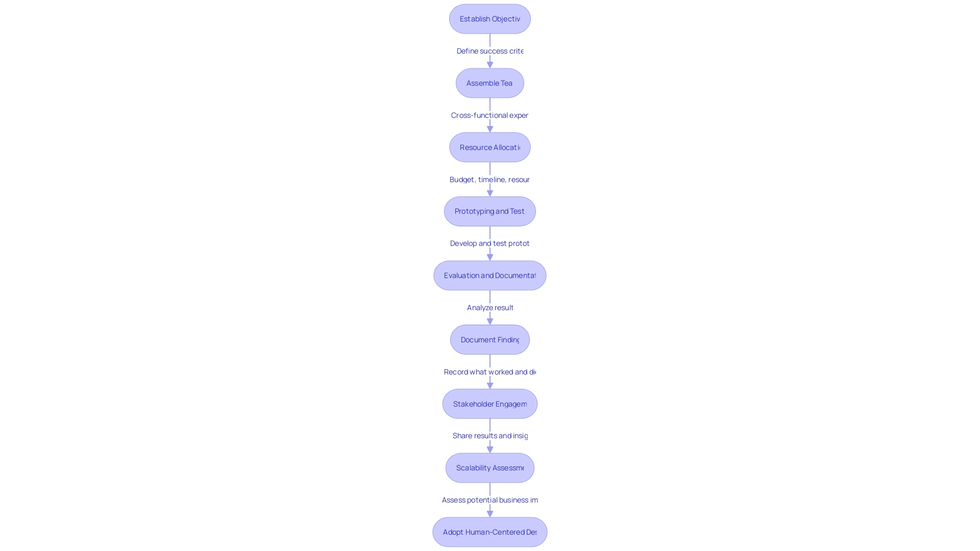Select the Develop and test prototypes label
The image size is (980, 551).
click(489, 243)
